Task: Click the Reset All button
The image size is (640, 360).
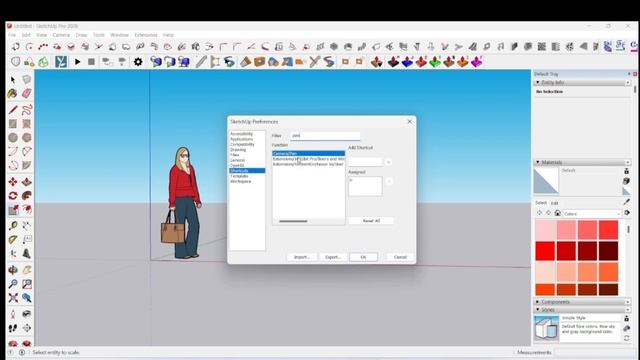Action: tap(371, 220)
